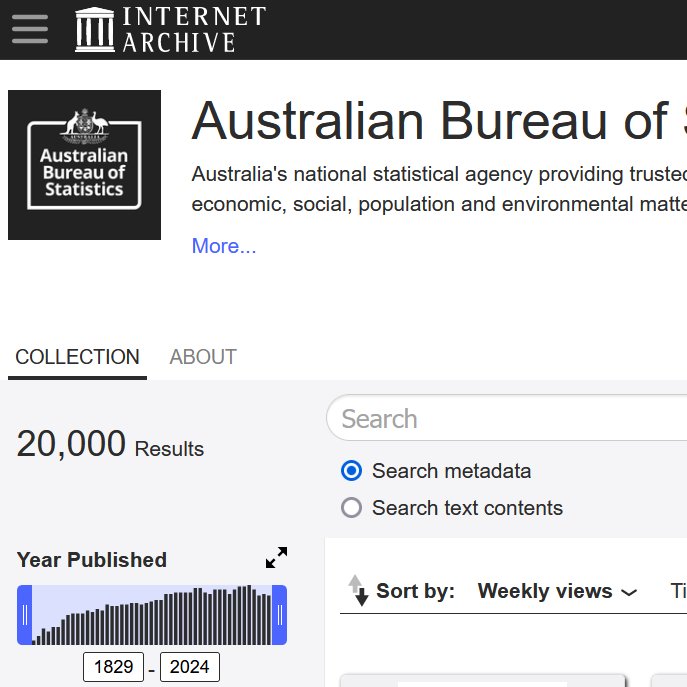Switch to the ABOUT tab
This screenshot has width=687, height=687.
(203, 357)
